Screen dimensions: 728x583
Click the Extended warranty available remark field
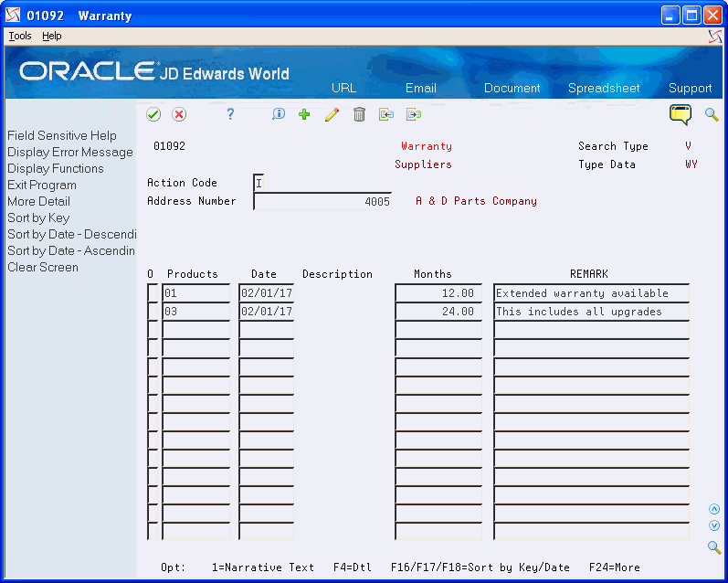pyautogui.click(x=592, y=293)
